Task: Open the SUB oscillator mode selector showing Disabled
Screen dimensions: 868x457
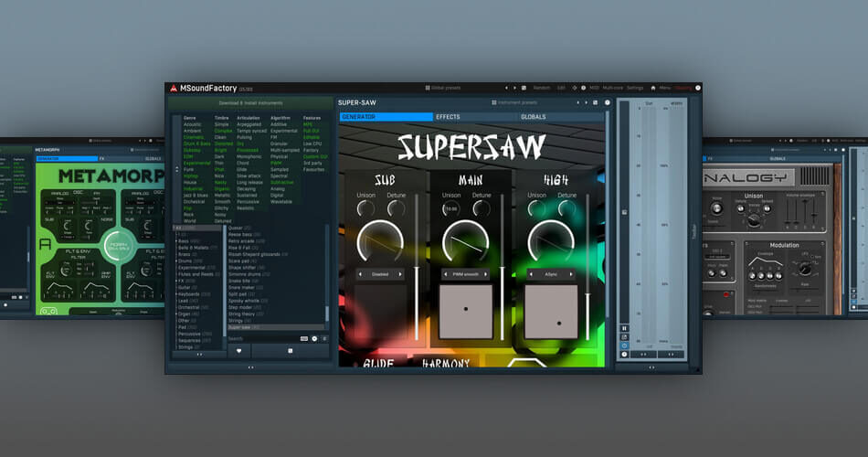Action: [x=381, y=273]
